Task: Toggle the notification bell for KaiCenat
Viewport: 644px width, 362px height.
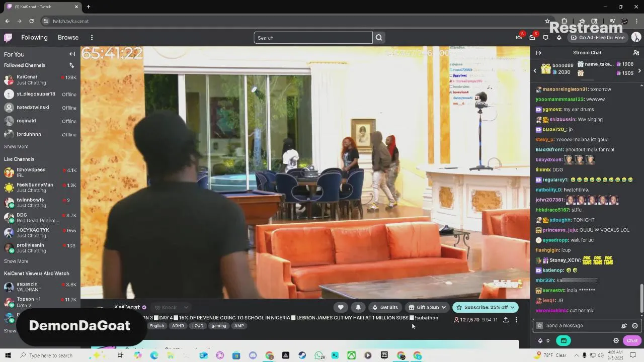Action: (x=358, y=307)
